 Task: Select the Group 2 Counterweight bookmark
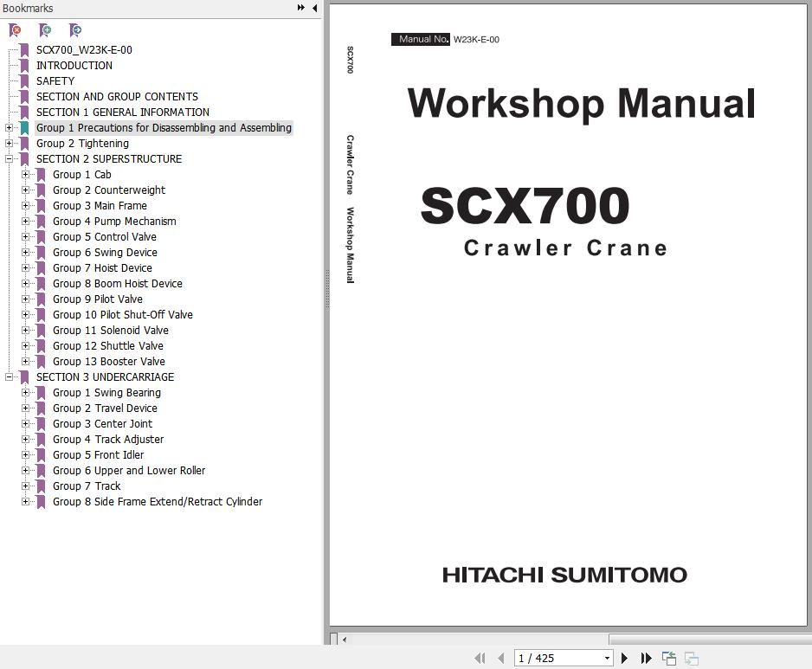(x=109, y=190)
